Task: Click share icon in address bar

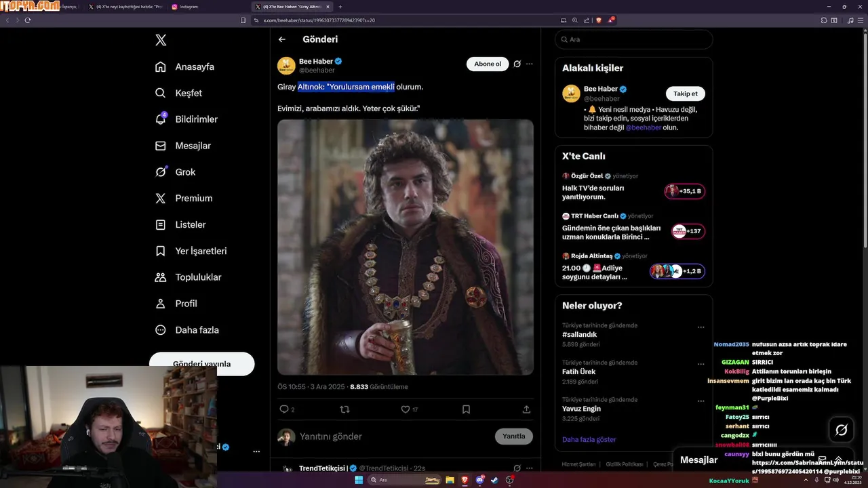Action: (x=586, y=20)
